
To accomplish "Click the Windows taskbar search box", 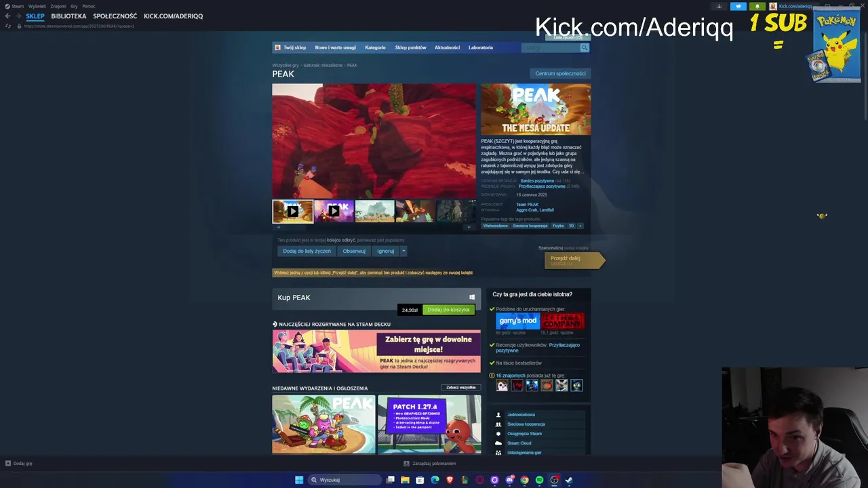I will pyautogui.click(x=344, y=480).
